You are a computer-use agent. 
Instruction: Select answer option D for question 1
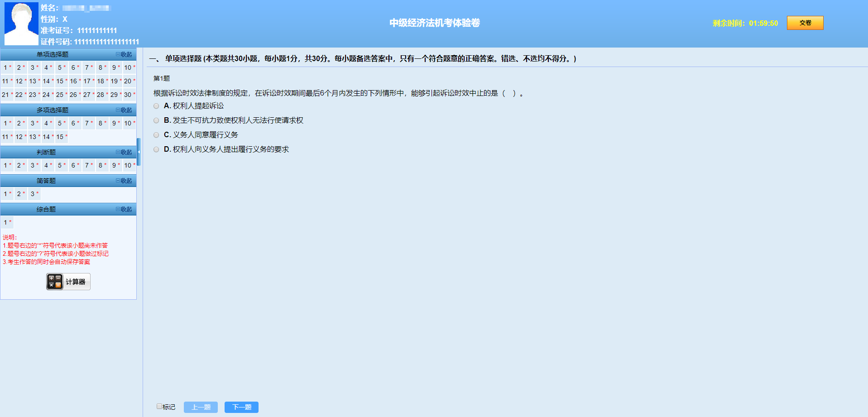[156, 149]
